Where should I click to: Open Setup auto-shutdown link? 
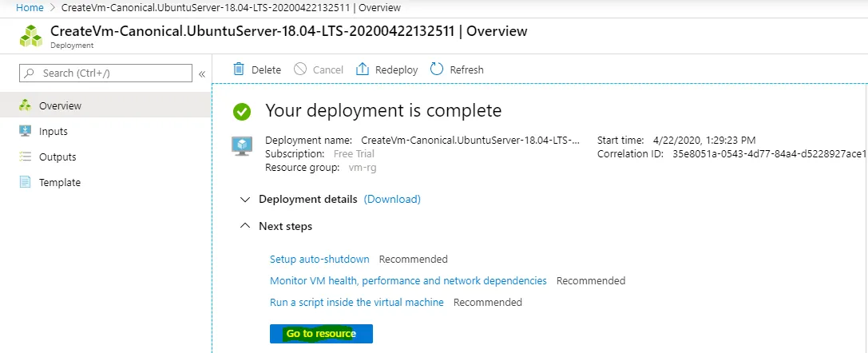click(x=319, y=259)
